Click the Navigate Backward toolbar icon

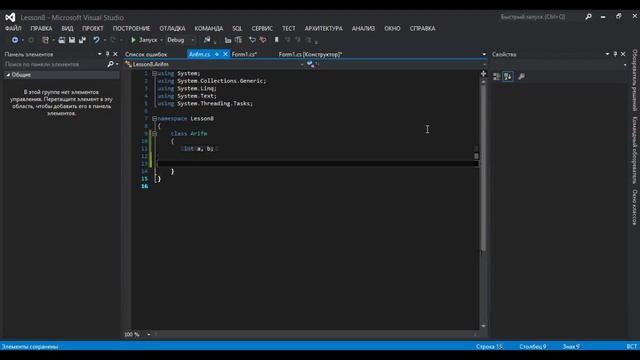15,40
